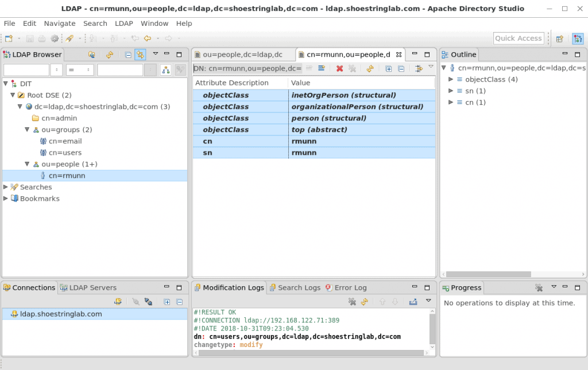Click the red Delete Value icon
Viewport: 588px width, 370px height.
pos(339,68)
